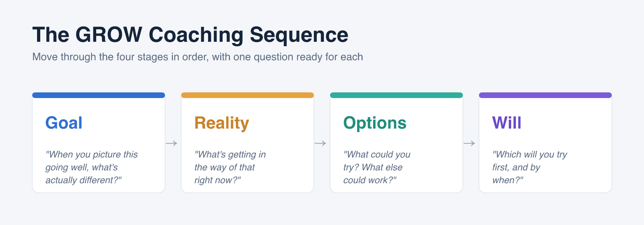Click the blue bar atop Goal card
Image resolution: width=644 pixels, height=225 pixels.
[99, 95]
